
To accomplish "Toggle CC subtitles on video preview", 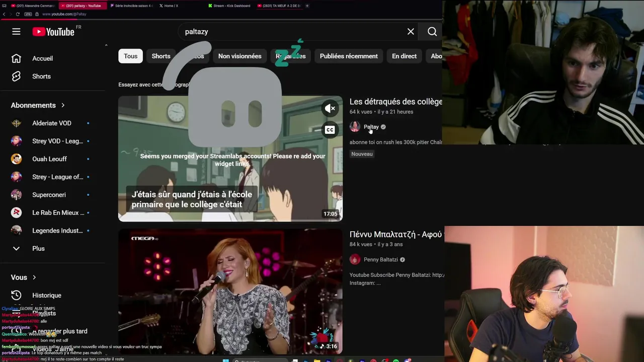I will pos(330,130).
